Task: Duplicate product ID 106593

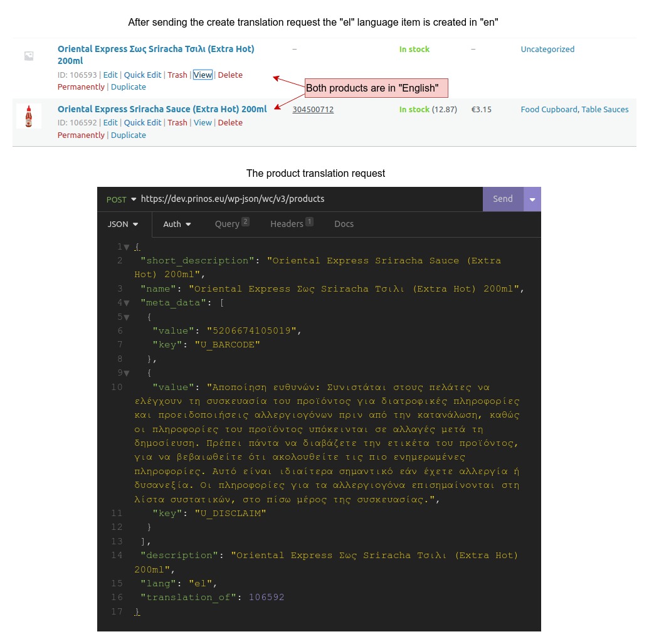Action: (x=129, y=87)
